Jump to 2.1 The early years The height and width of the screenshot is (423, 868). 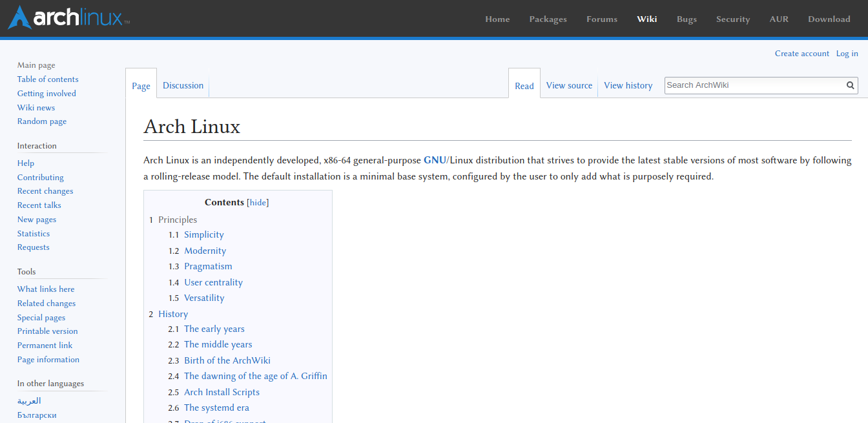tap(207, 329)
